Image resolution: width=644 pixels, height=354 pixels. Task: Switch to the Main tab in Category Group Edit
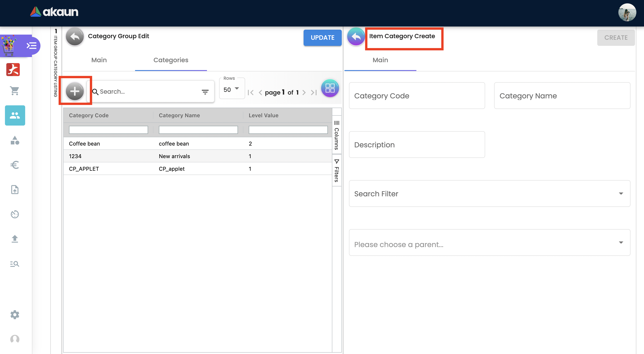99,60
